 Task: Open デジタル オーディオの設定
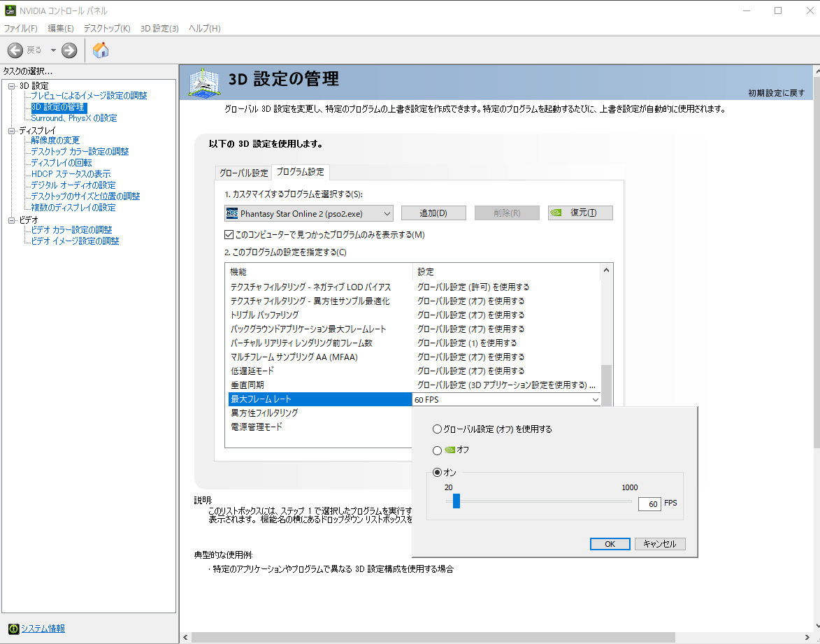(73, 185)
